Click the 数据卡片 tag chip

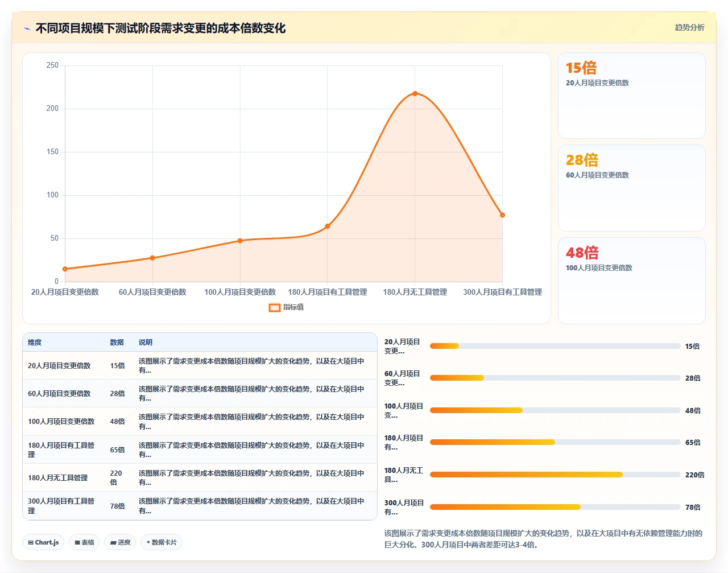coord(162,542)
